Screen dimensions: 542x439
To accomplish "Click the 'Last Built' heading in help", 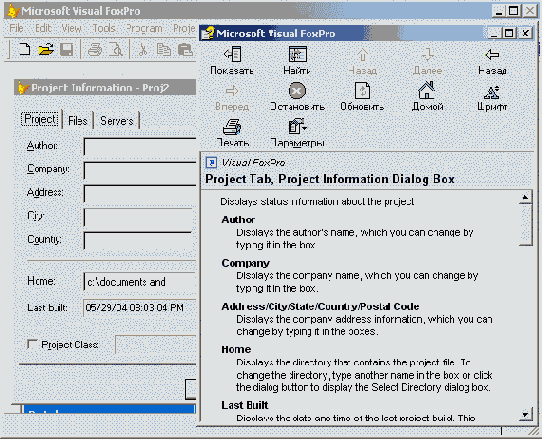I will click(x=245, y=405).
